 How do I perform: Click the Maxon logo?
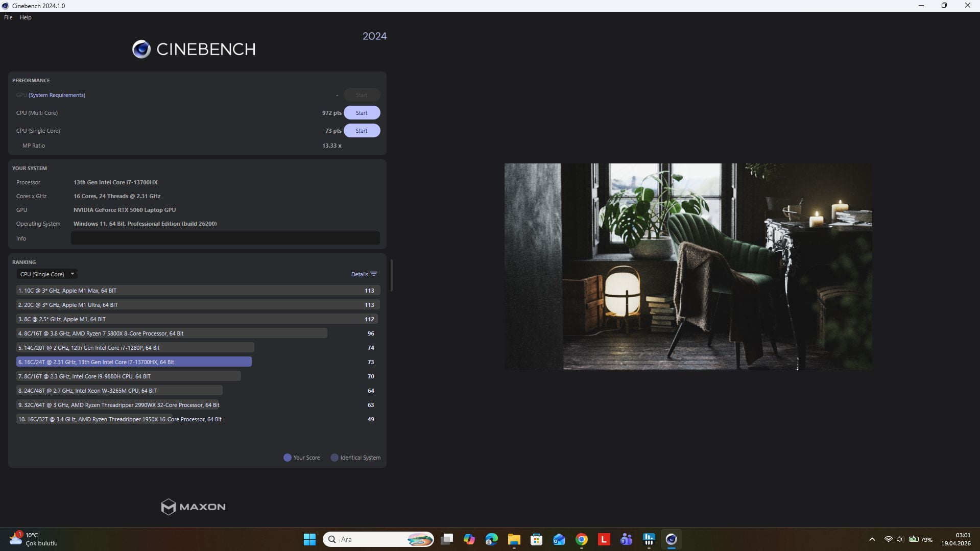coord(193,507)
